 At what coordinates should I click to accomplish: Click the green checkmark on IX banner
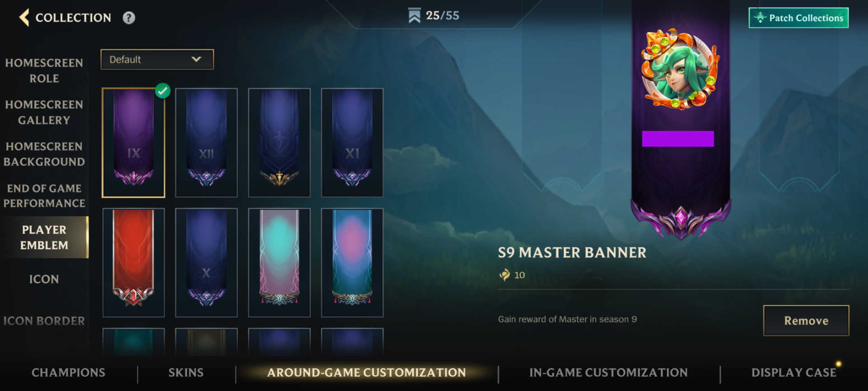coord(163,91)
